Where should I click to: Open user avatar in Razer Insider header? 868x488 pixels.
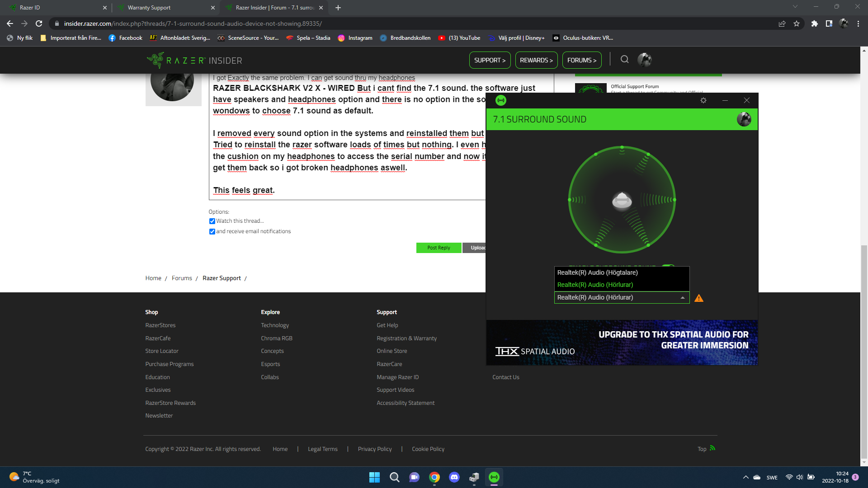coord(644,60)
